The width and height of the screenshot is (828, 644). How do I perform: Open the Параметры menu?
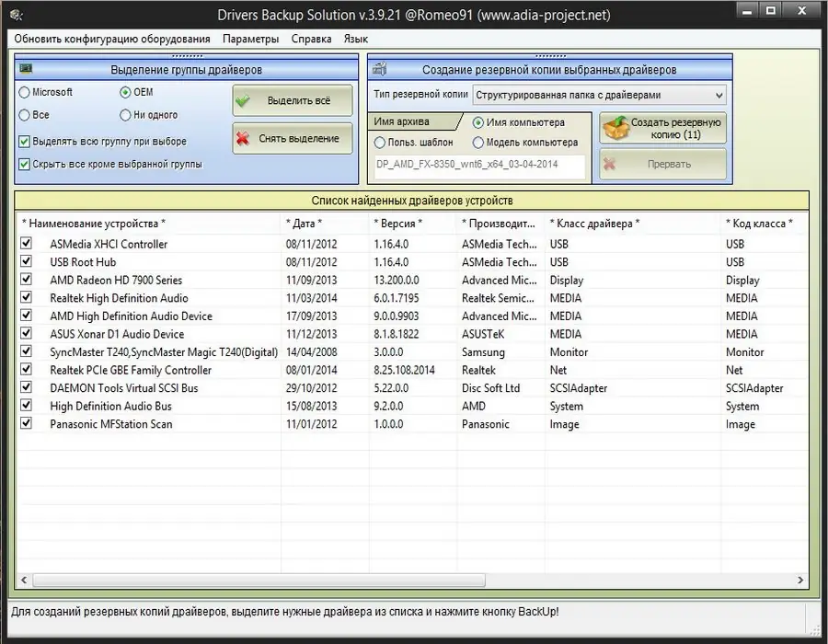[251, 39]
